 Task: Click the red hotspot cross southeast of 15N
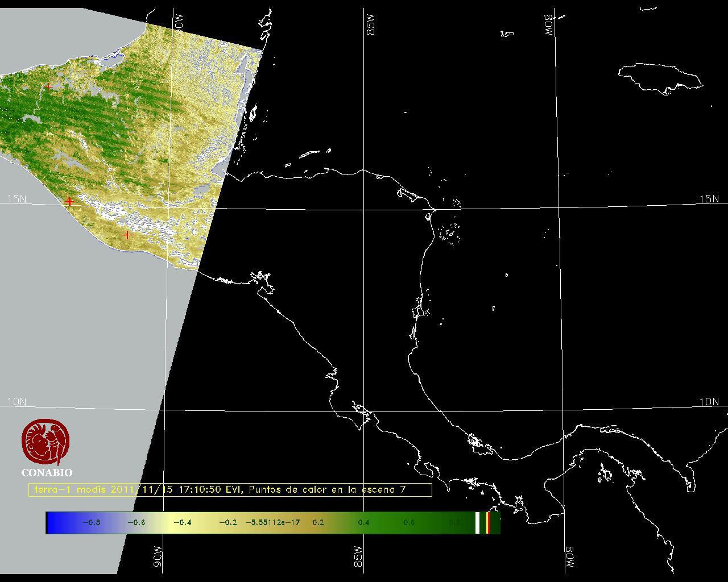(127, 235)
